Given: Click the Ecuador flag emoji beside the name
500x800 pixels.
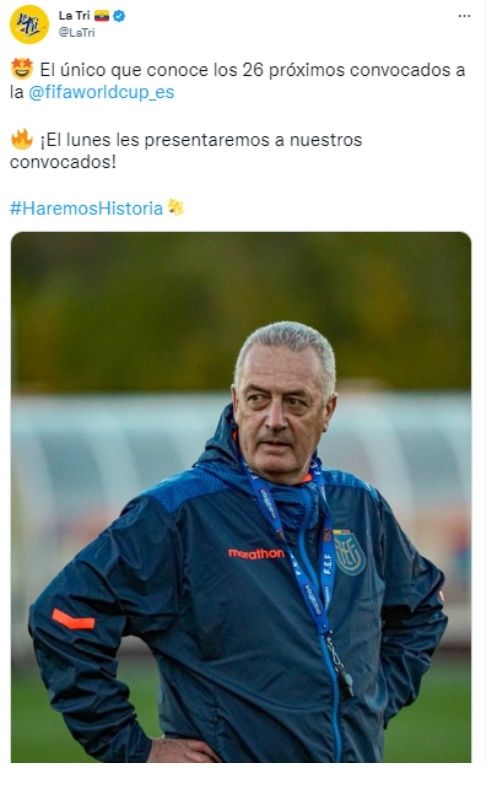Looking at the screenshot, I should [102, 16].
